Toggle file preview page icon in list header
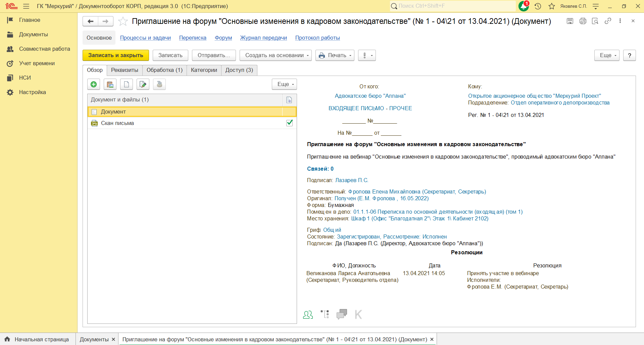 click(x=289, y=100)
